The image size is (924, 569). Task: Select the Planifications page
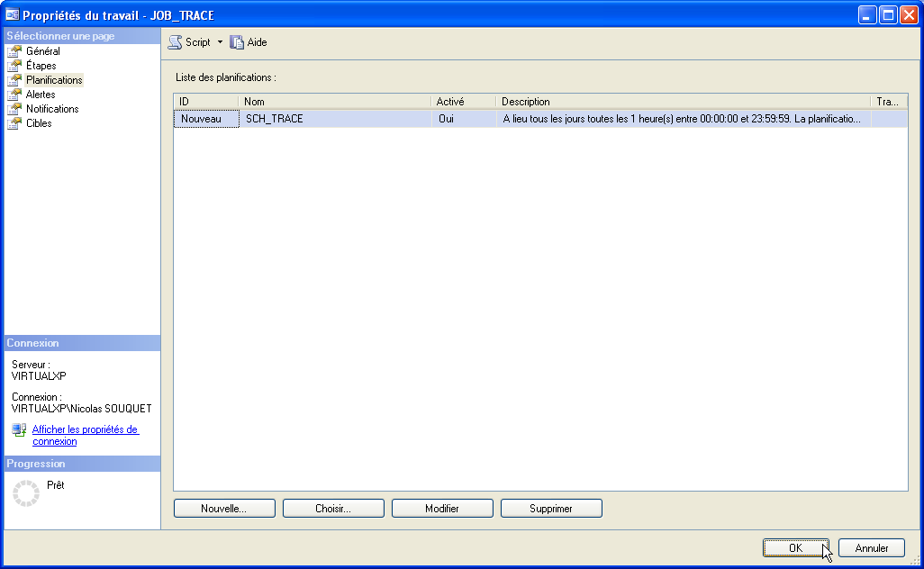(x=54, y=80)
